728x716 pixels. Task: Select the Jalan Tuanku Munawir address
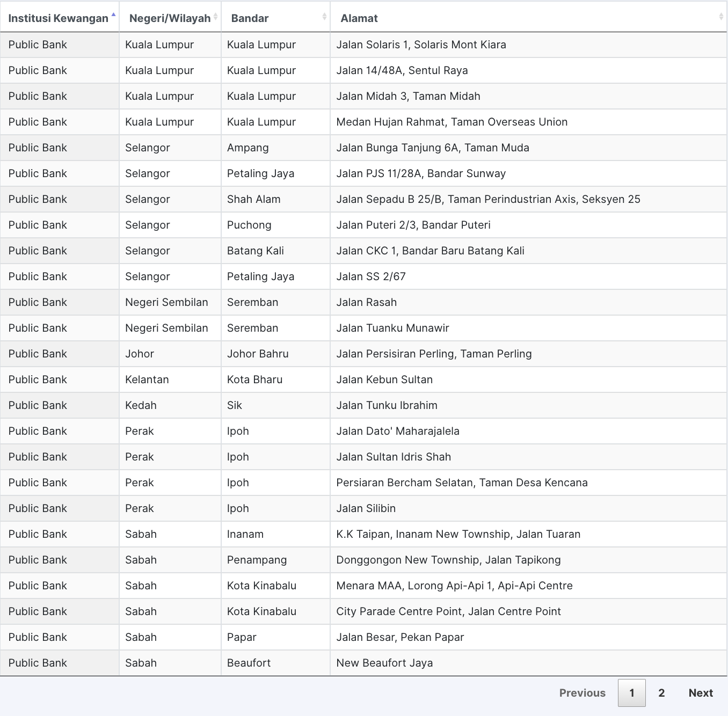coord(392,328)
